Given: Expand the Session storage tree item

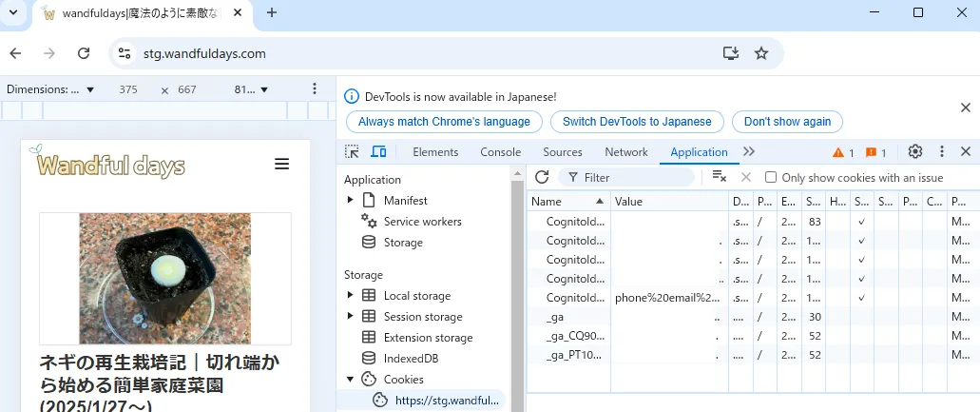Looking at the screenshot, I should tap(351, 316).
